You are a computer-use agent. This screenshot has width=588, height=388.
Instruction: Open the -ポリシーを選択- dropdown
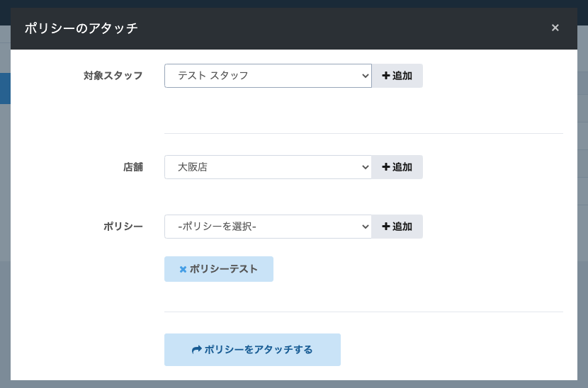[x=267, y=227]
